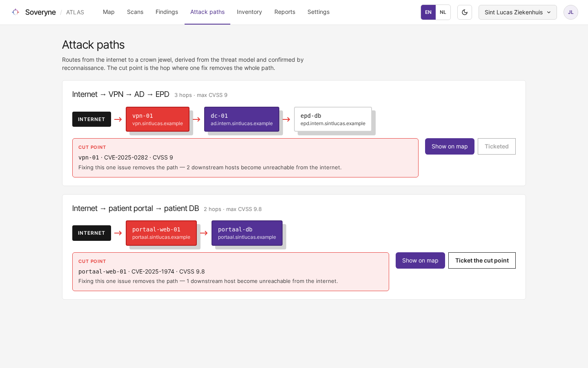Switch language to EN
This screenshot has width=588, height=368.
(x=428, y=12)
